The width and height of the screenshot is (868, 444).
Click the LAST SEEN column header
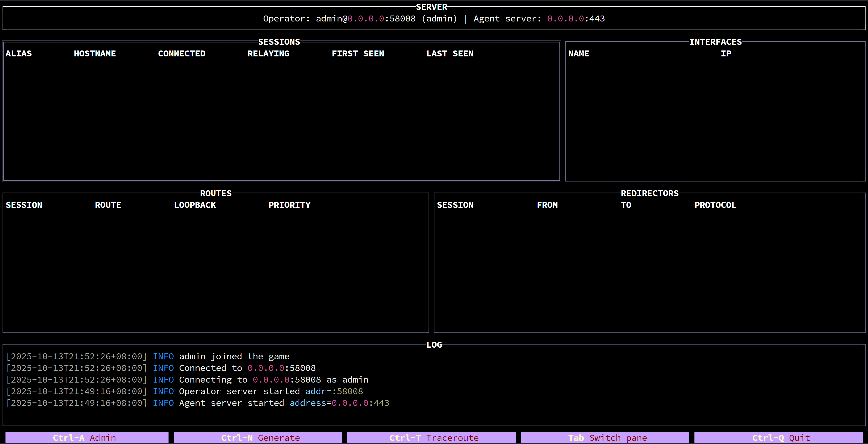coord(450,53)
